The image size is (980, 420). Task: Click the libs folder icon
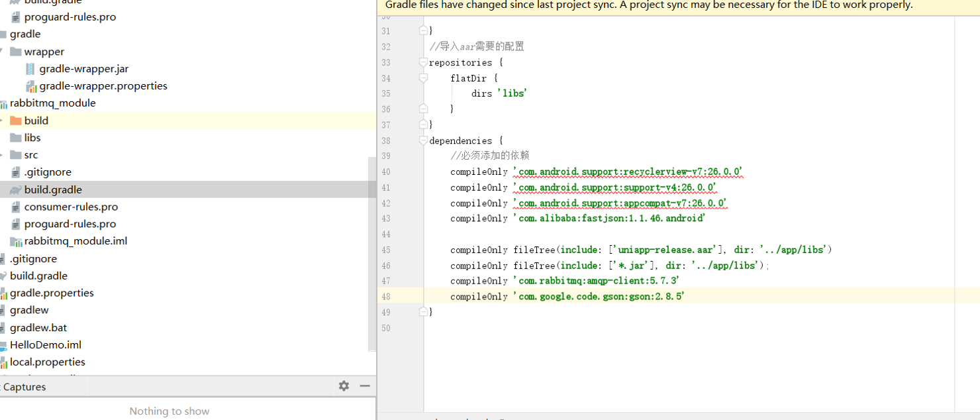[16, 138]
